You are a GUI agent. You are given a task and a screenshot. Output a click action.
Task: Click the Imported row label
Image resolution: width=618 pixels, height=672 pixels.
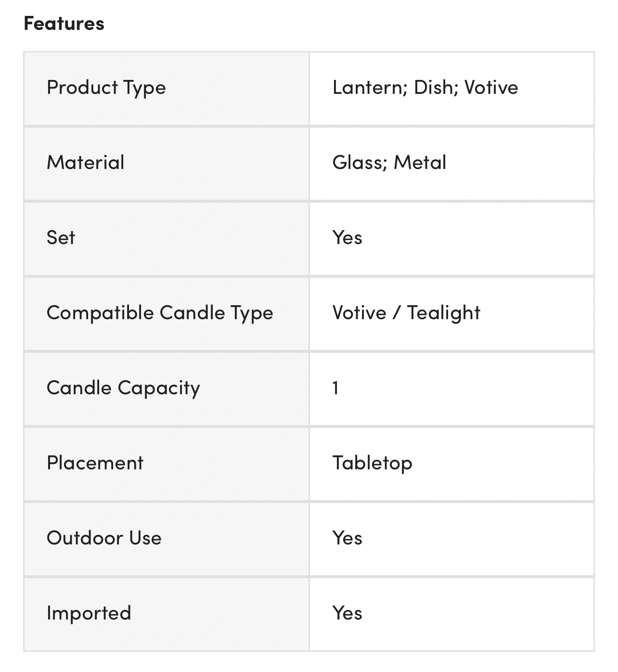[x=89, y=613]
